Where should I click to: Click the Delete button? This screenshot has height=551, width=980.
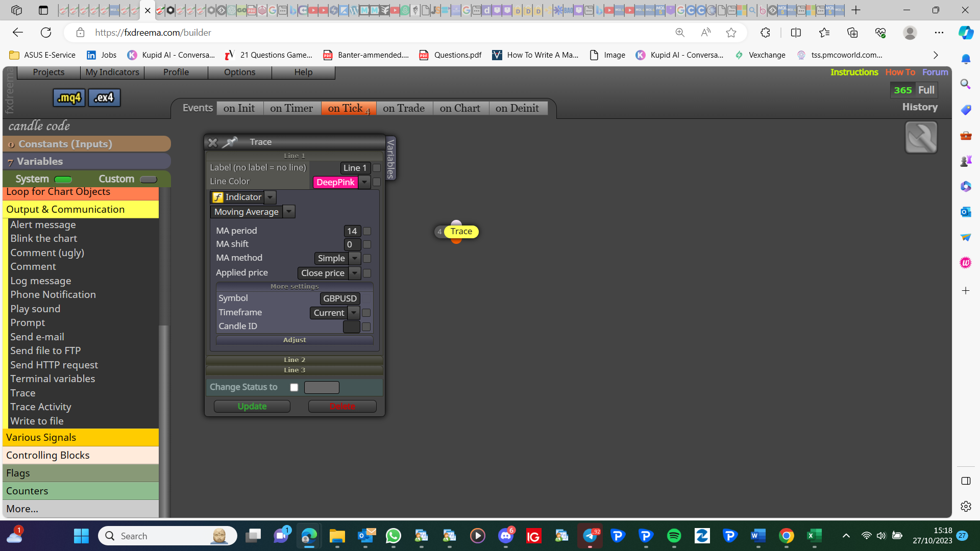[x=342, y=406]
